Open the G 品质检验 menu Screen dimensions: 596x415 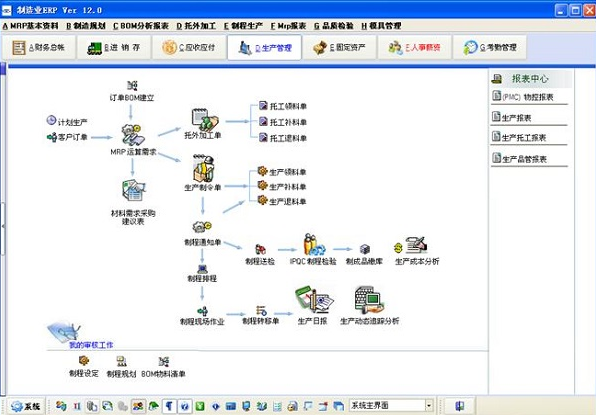coord(334,26)
